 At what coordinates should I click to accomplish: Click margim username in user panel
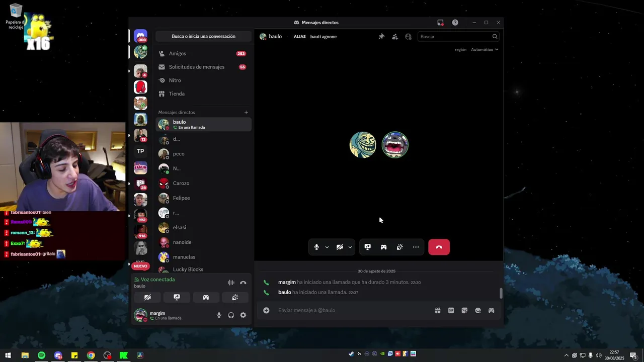pyautogui.click(x=157, y=313)
